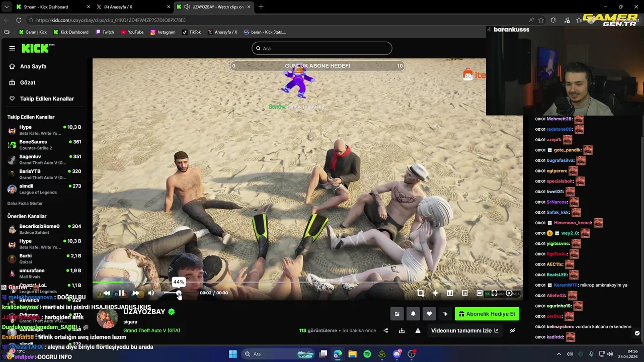Follow with the heart button
The image size is (644, 362).
point(429,314)
